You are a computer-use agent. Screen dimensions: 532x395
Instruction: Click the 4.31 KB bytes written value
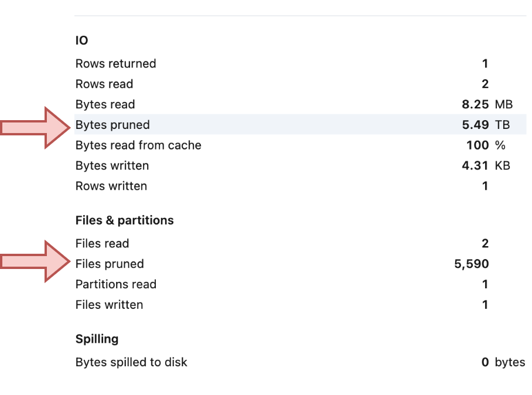pos(486,166)
